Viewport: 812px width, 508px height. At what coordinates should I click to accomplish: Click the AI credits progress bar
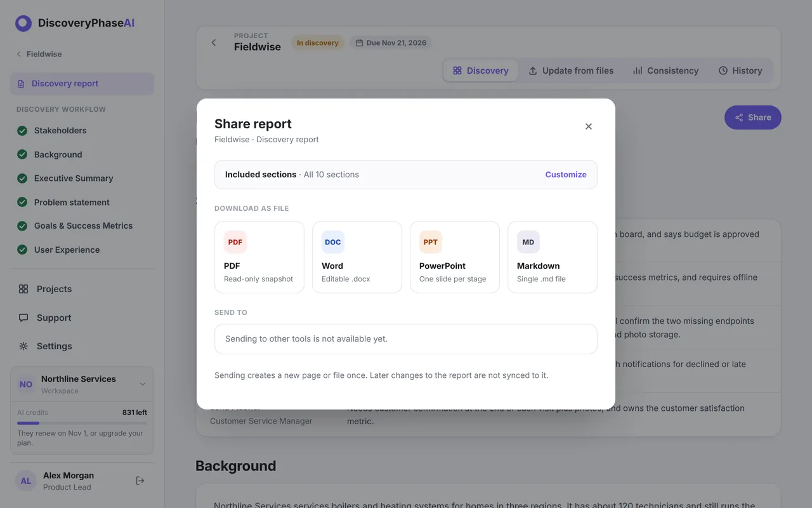(82, 423)
